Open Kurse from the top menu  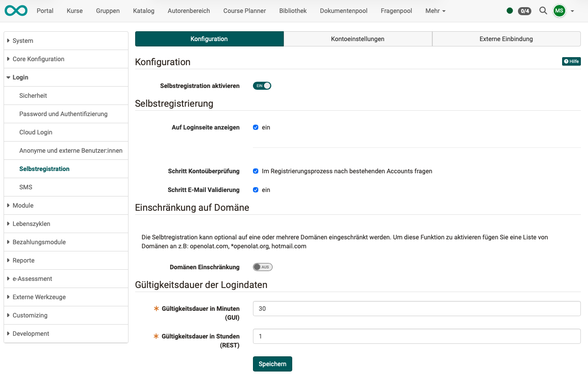pos(75,11)
